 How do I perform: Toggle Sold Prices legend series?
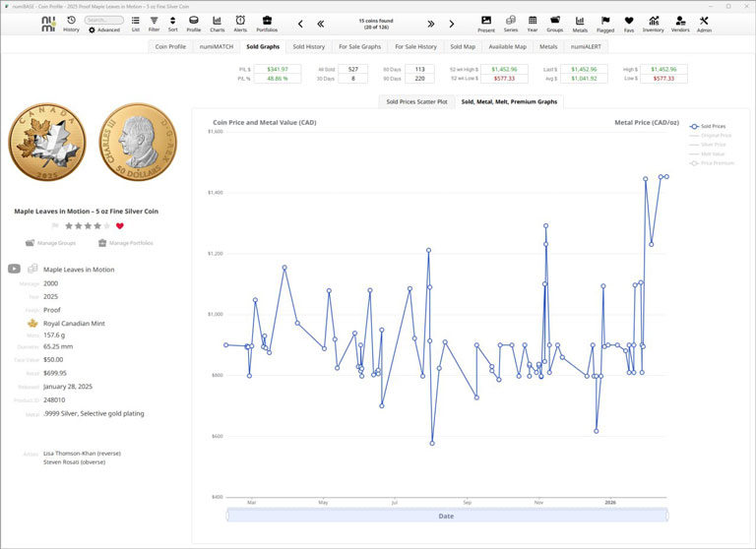(708, 126)
